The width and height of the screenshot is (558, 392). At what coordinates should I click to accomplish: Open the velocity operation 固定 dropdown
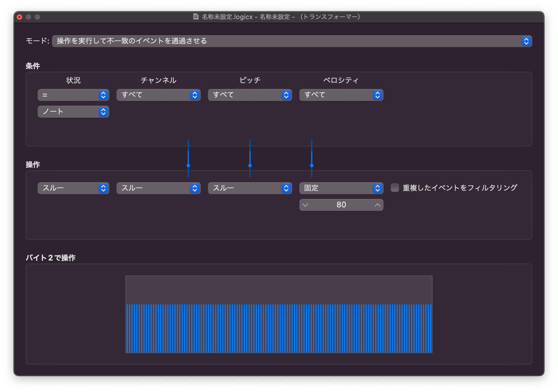coord(341,188)
